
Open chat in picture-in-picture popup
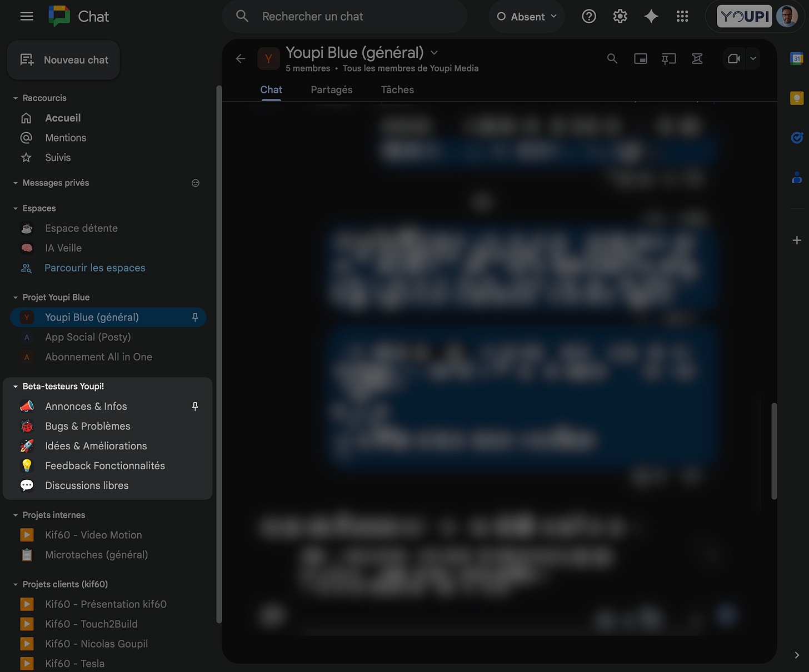coord(641,58)
